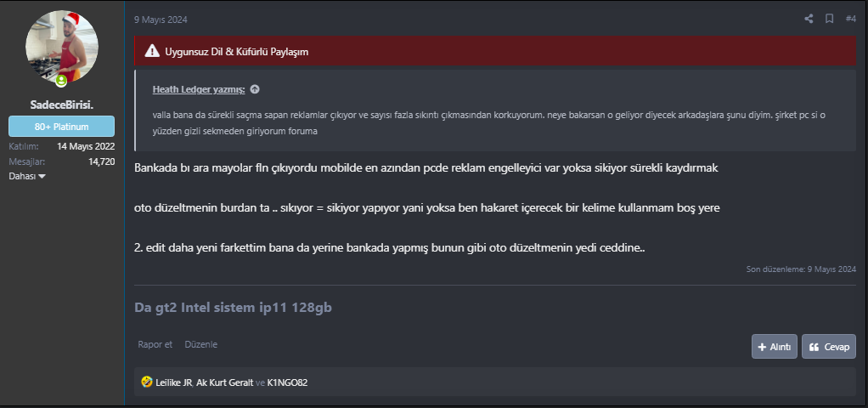
Task: Edit post via Düzenle link
Action: tap(201, 344)
